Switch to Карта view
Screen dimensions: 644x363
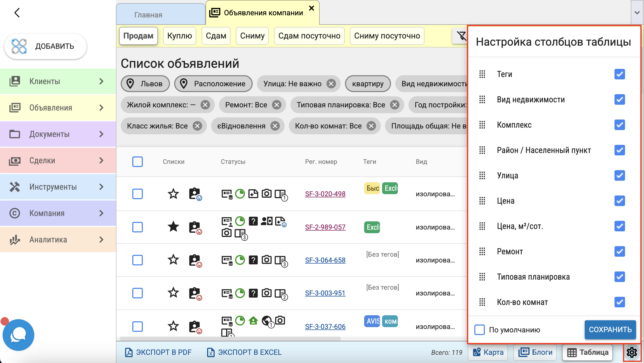[x=488, y=352]
